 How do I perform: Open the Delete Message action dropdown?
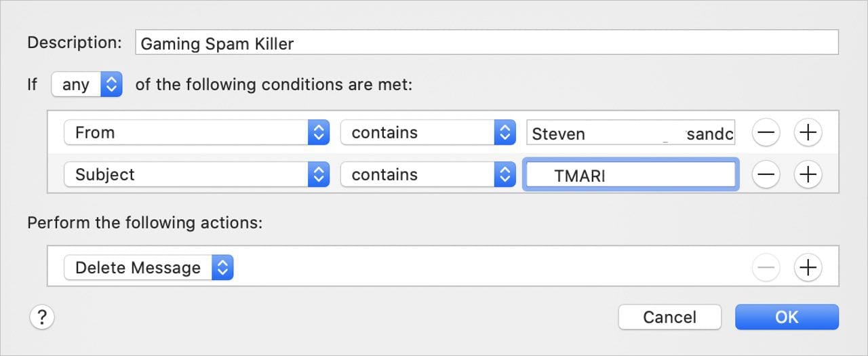[x=149, y=268]
